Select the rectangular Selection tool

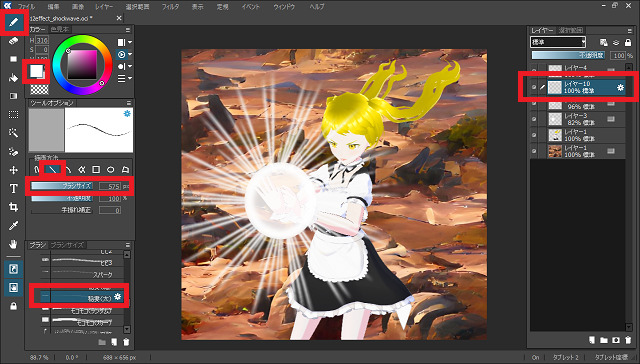13,115
